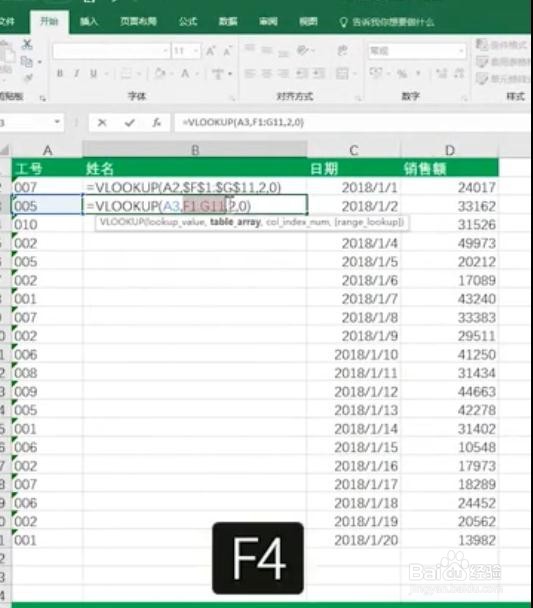The height and width of the screenshot is (608, 533).
Task: Increase decimal places
Action: pyautogui.click(x=441, y=73)
